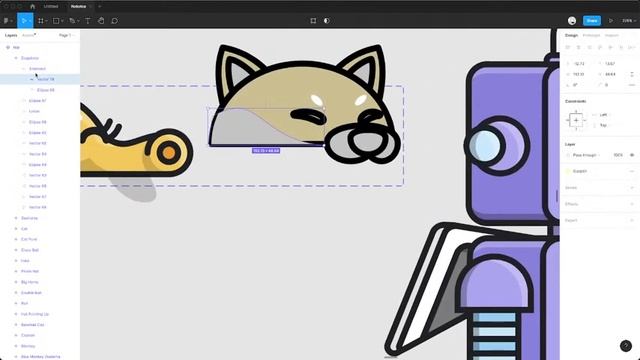Click the Help question mark button

tap(626, 346)
